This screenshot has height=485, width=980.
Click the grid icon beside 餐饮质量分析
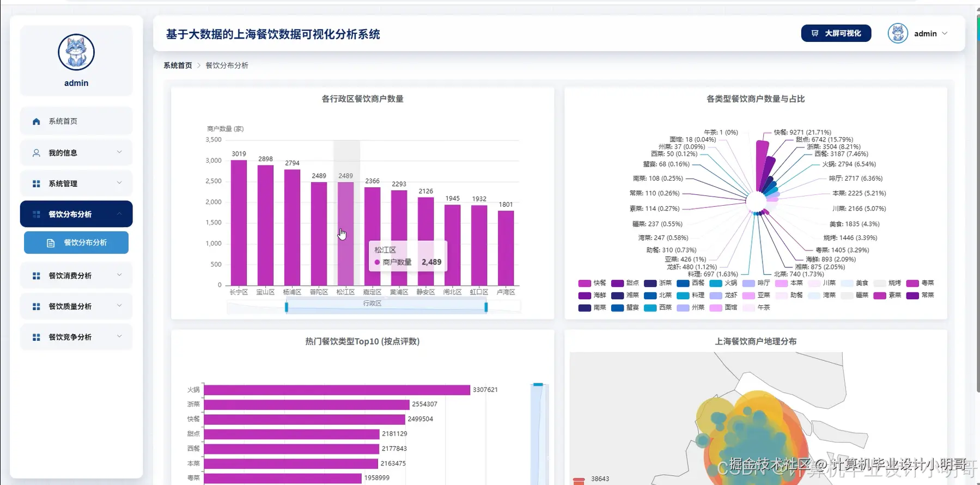(x=36, y=306)
